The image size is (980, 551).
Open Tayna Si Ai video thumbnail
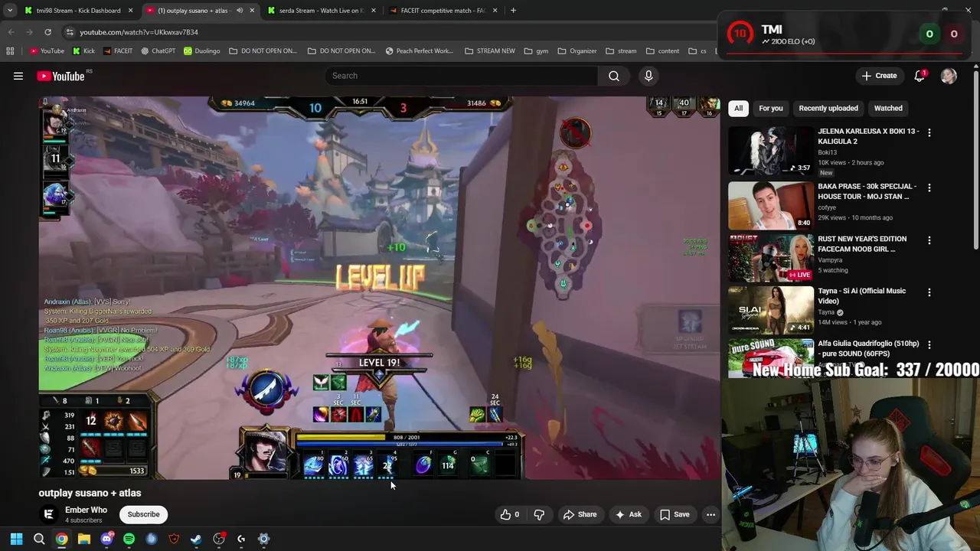click(x=771, y=310)
